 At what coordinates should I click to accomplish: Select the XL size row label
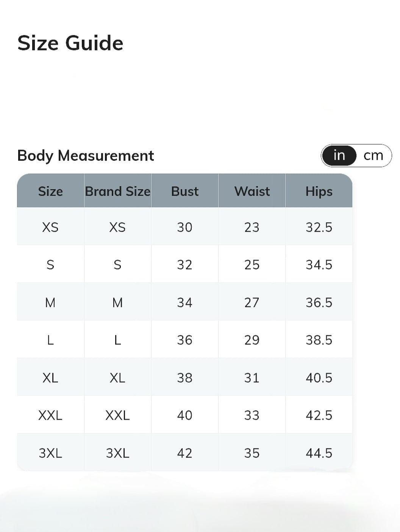[x=50, y=378]
